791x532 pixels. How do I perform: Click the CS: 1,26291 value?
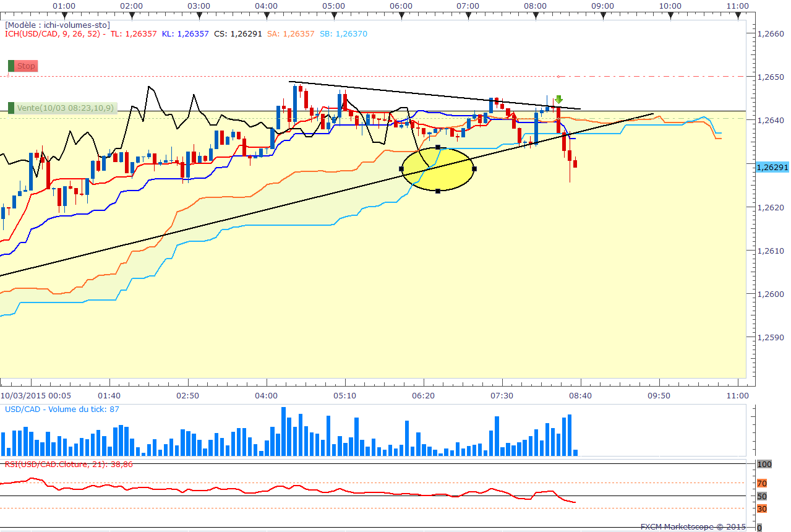[x=238, y=33]
